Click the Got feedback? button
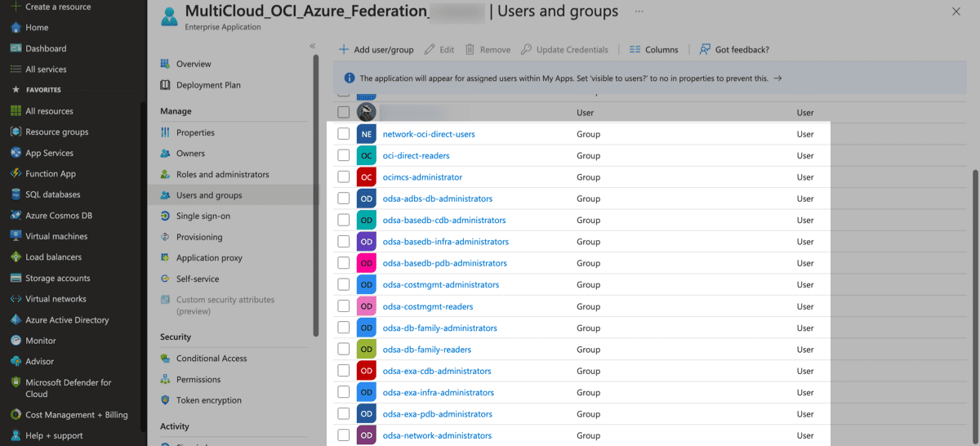980x446 pixels. [734, 50]
